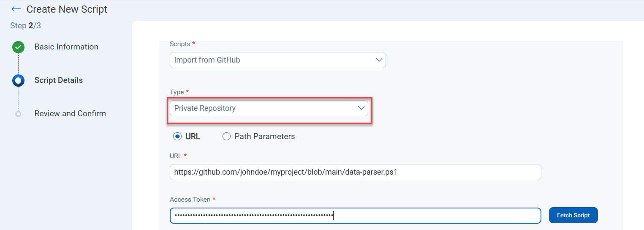Click the Review and Confirm step dot

click(x=18, y=114)
